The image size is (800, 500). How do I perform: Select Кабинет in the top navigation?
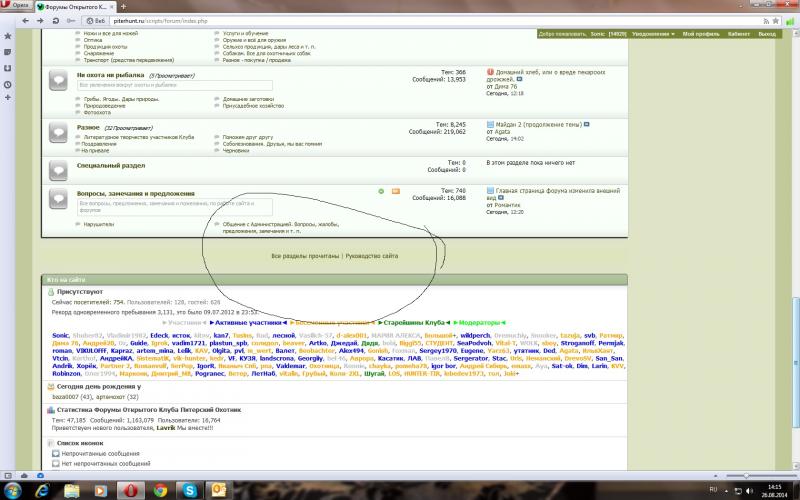coord(738,33)
